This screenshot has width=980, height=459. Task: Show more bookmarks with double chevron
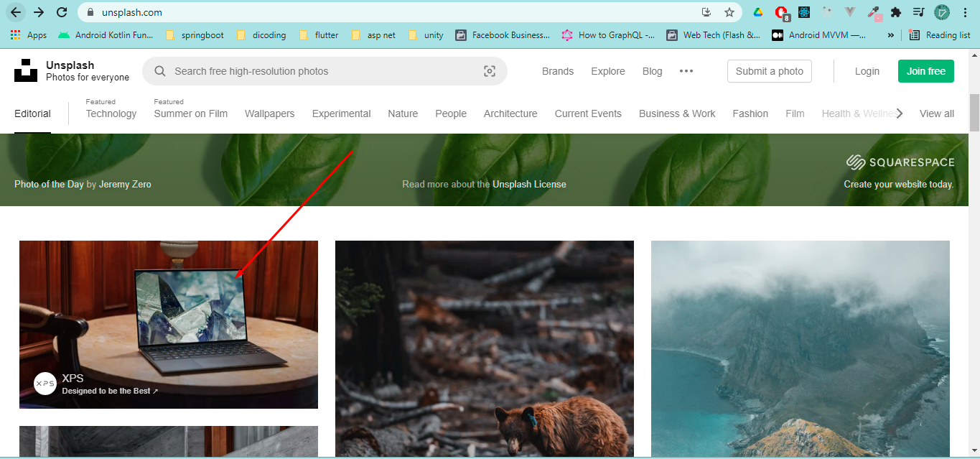point(891,35)
